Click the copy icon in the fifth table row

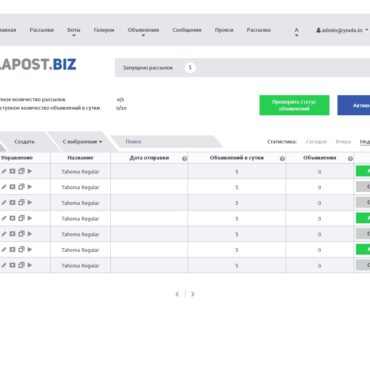(x=21, y=234)
